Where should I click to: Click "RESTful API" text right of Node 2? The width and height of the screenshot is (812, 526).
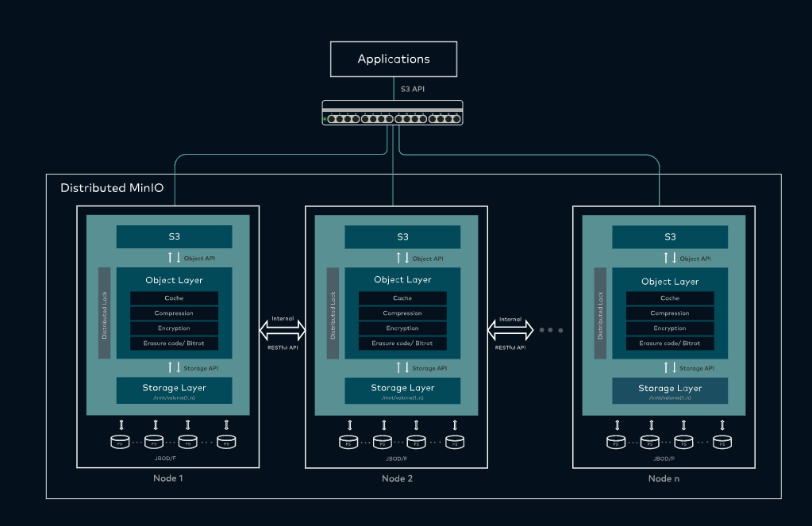point(510,348)
